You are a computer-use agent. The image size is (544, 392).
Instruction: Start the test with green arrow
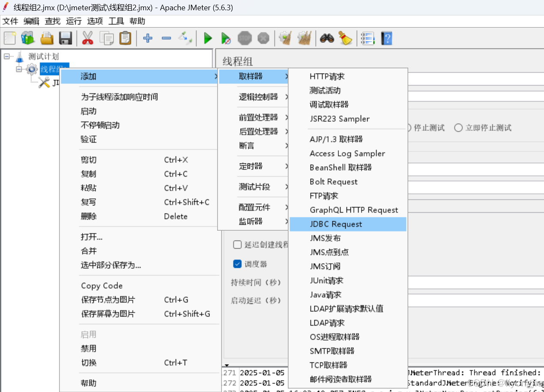pos(208,39)
